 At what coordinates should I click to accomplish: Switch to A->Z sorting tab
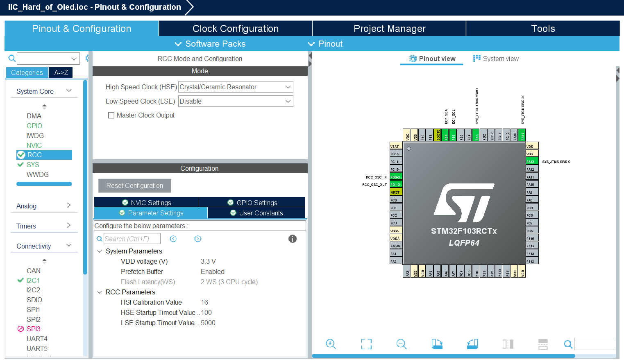[x=61, y=72]
